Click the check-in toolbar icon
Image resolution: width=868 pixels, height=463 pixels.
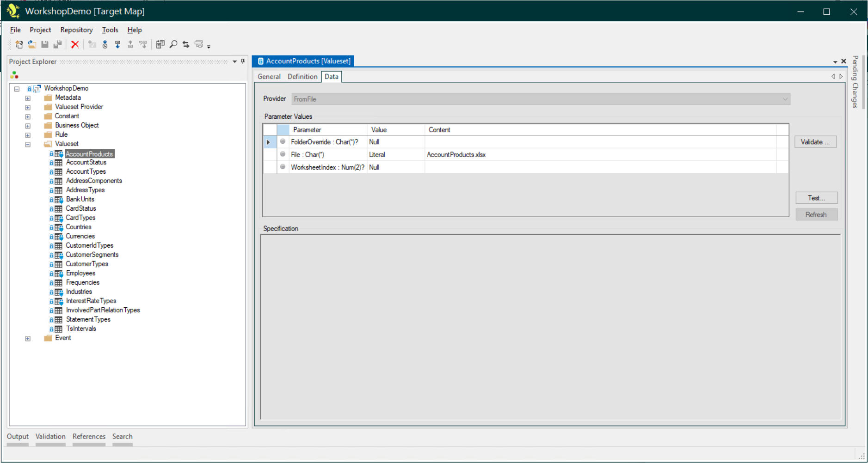pyautogui.click(x=131, y=44)
